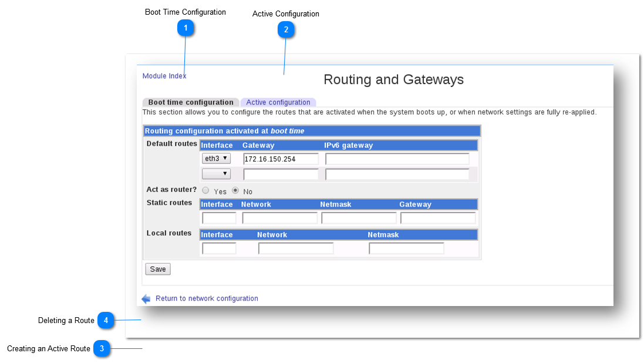
Task: Click the 'Active Configuration' annotation label
Action: coord(285,14)
